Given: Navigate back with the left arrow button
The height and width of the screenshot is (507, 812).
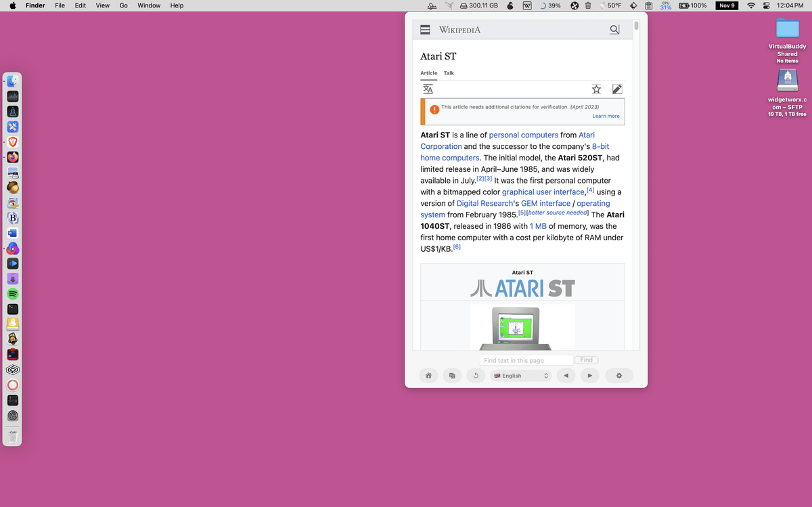Looking at the screenshot, I should point(566,376).
